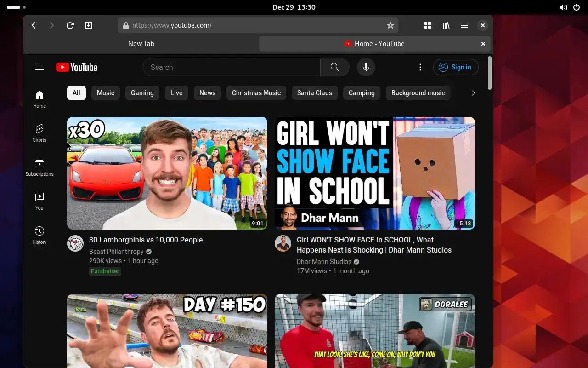Image resolution: width=588 pixels, height=368 pixels.
Task: Open the tabs overview grid icon
Action: (428, 25)
